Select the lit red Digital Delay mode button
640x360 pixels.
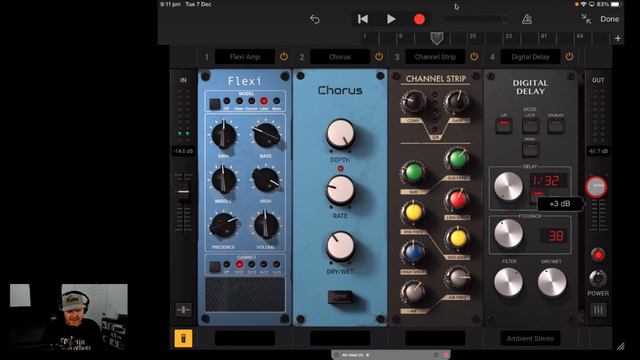pos(504,125)
